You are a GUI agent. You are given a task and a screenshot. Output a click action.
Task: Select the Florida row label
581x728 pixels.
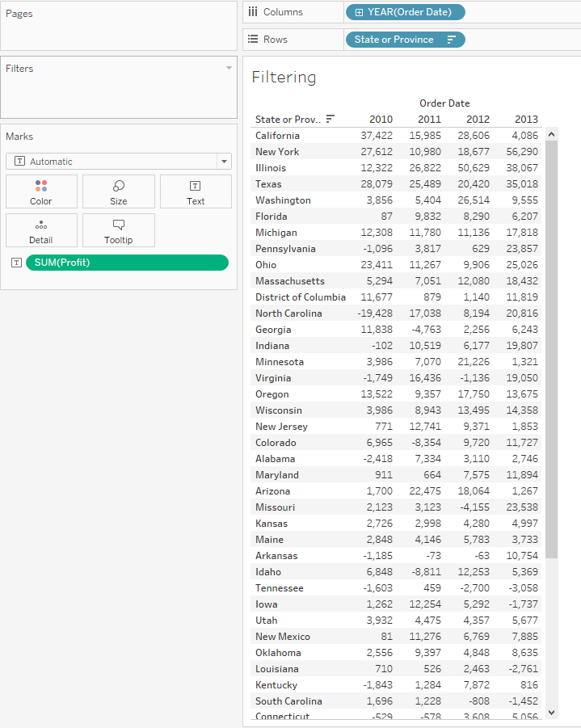tap(272, 217)
